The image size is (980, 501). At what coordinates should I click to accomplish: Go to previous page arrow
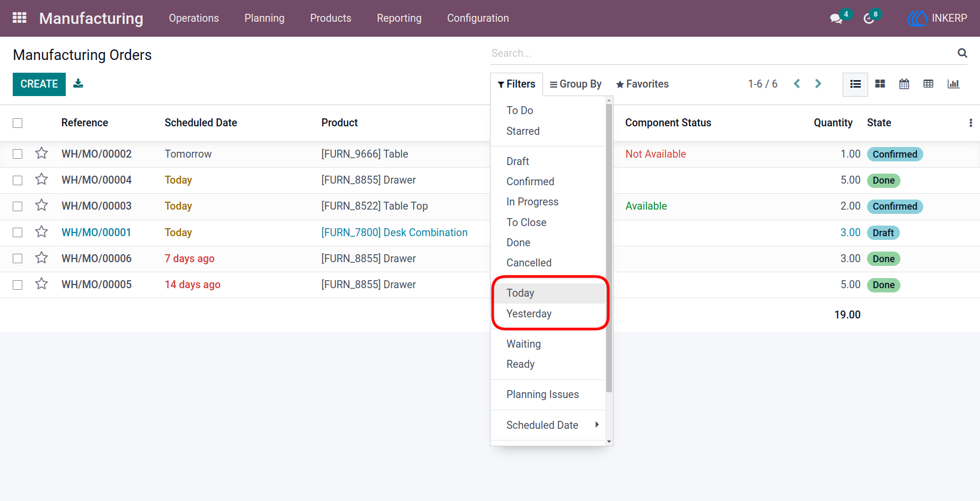(x=797, y=84)
